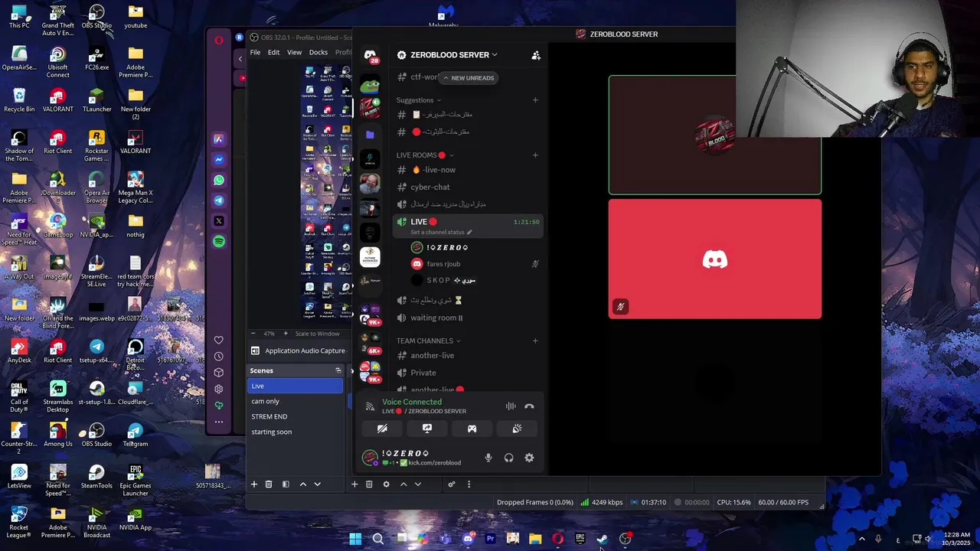Open Discord noise suppression waveform icon
This screenshot has width=980, height=551.
[511, 406]
